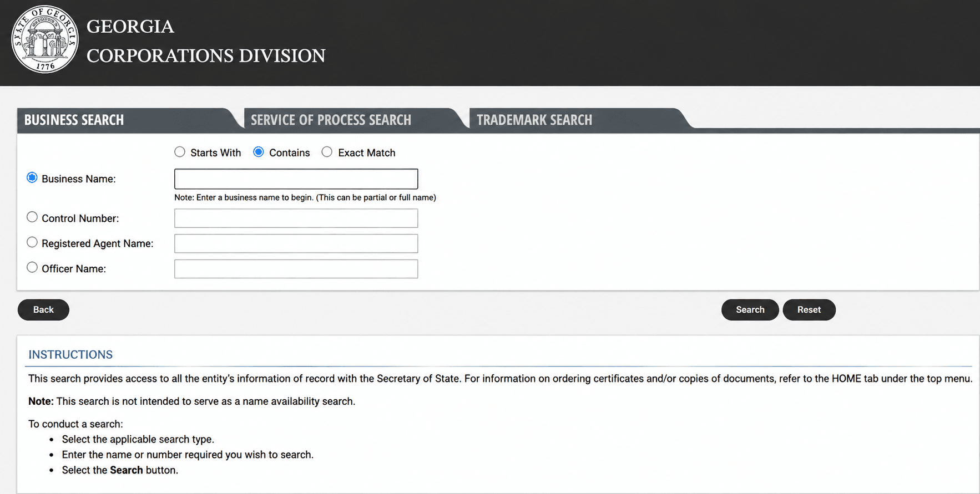The image size is (980, 494).
Task: Select the Contains radio option
Action: [259, 152]
